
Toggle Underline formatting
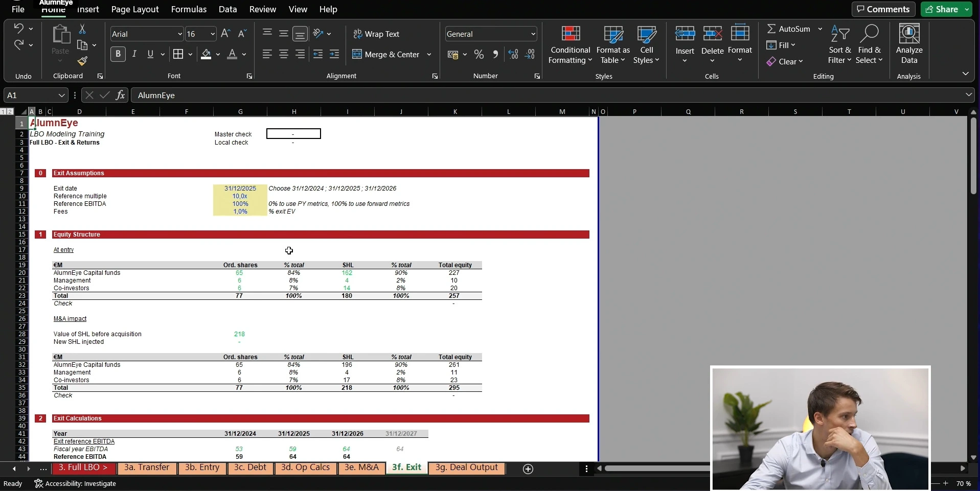pyautogui.click(x=150, y=54)
